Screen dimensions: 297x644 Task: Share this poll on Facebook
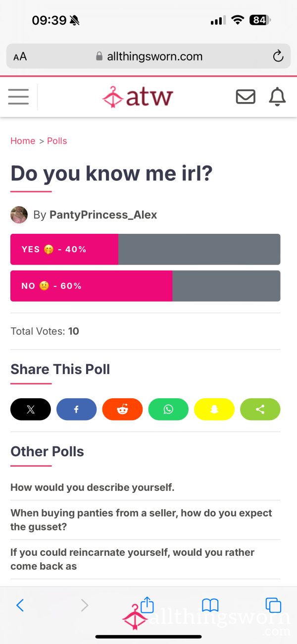point(77,409)
